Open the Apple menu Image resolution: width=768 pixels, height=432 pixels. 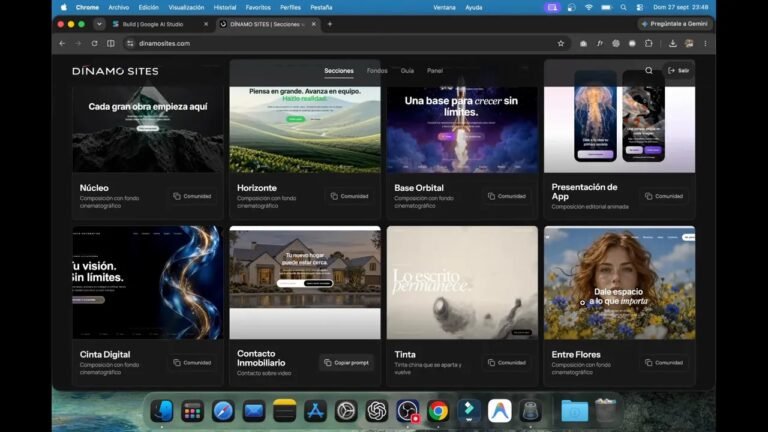pyautogui.click(x=64, y=7)
